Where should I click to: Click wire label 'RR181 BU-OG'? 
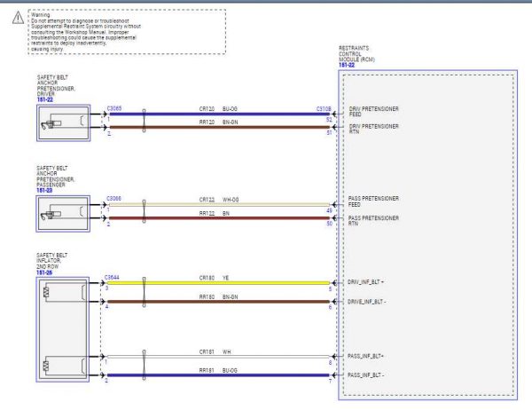[218, 371]
